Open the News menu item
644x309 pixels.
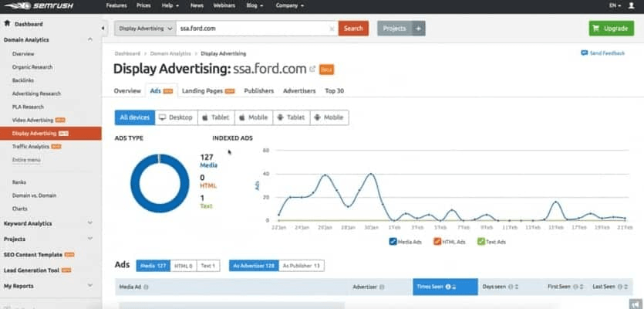click(197, 5)
